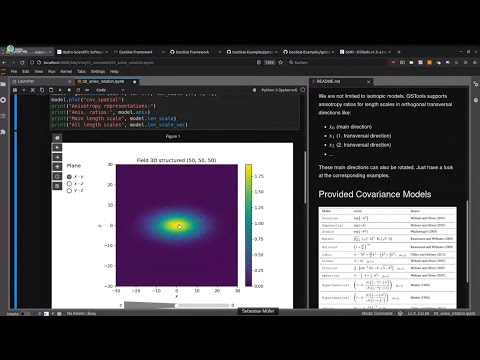Go back with browser back arrow

4,62
